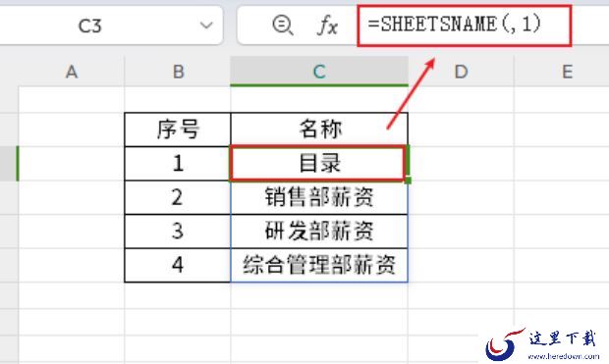Click the SHEETSNAME formula input field
The width and height of the screenshot is (609, 364).
pyautogui.click(x=465, y=26)
